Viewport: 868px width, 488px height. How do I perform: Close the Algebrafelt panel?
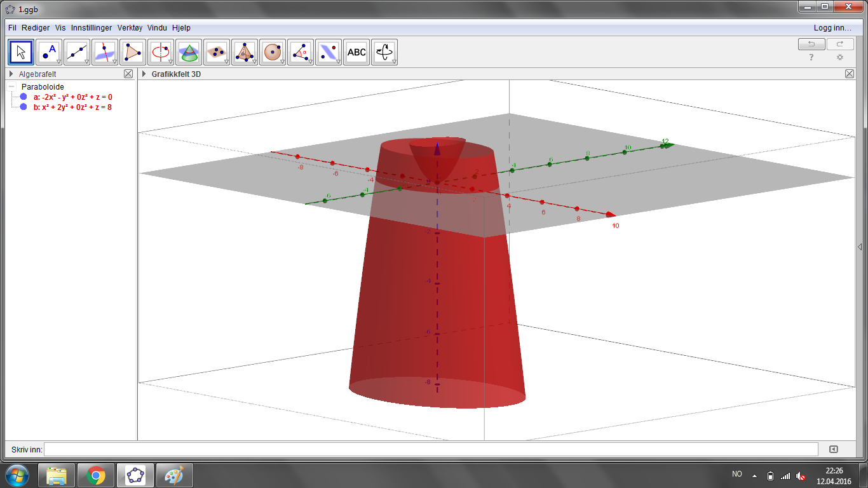pyautogui.click(x=128, y=74)
